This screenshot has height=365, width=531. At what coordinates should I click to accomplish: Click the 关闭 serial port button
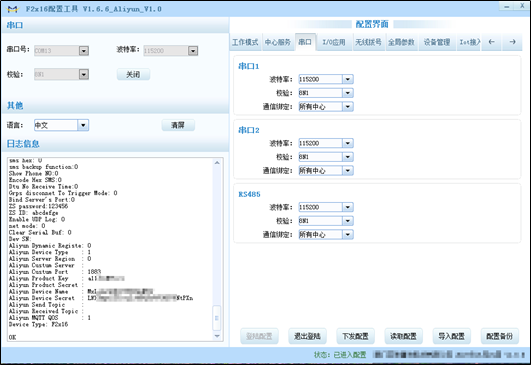(x=133, y=74)
